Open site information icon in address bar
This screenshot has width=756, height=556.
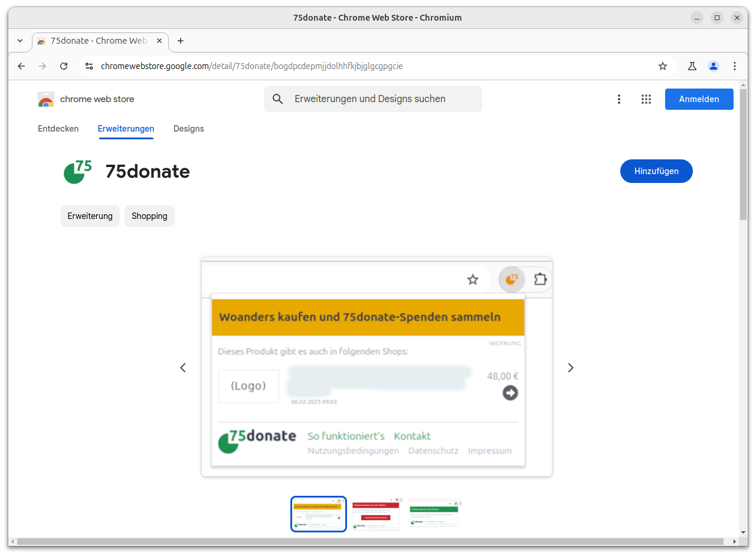(89, 66)
